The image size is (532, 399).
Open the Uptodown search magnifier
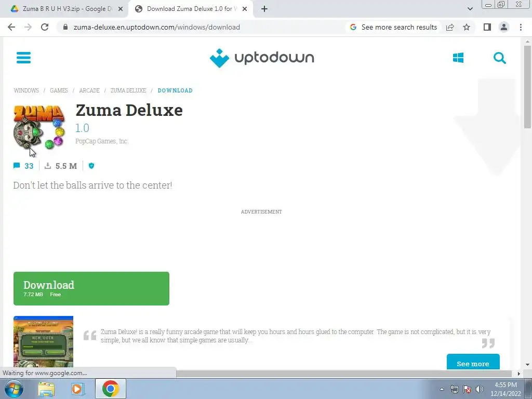click(x=499, y=58)
